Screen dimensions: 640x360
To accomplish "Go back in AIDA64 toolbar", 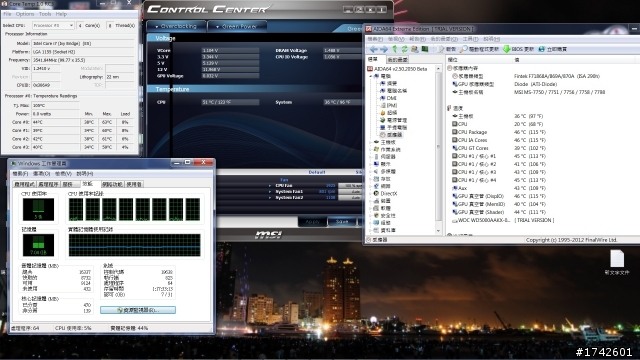I will pyautogui.click(x=373, y=49).
